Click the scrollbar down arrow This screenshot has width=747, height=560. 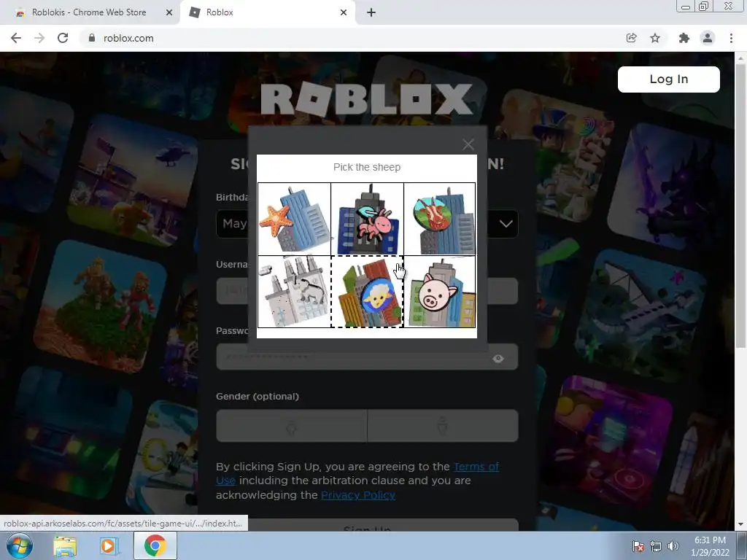point(740,524)
